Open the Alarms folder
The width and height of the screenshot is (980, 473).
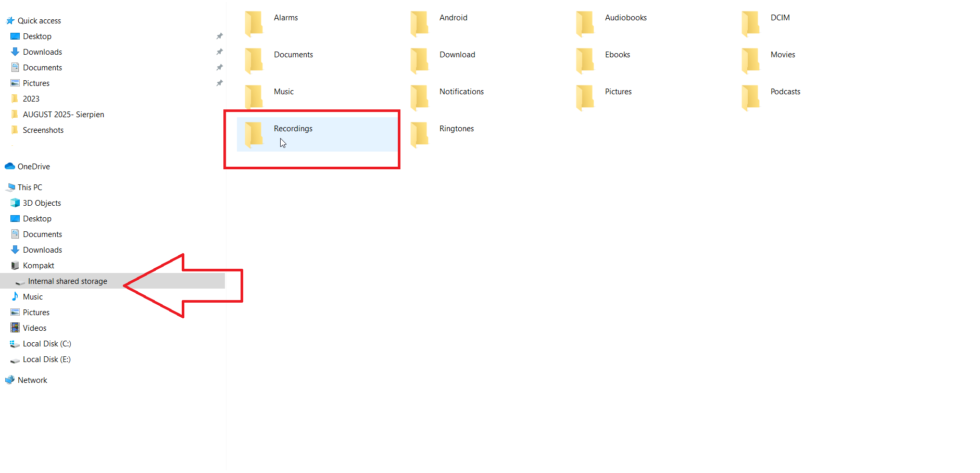click(x=285, y=18)
